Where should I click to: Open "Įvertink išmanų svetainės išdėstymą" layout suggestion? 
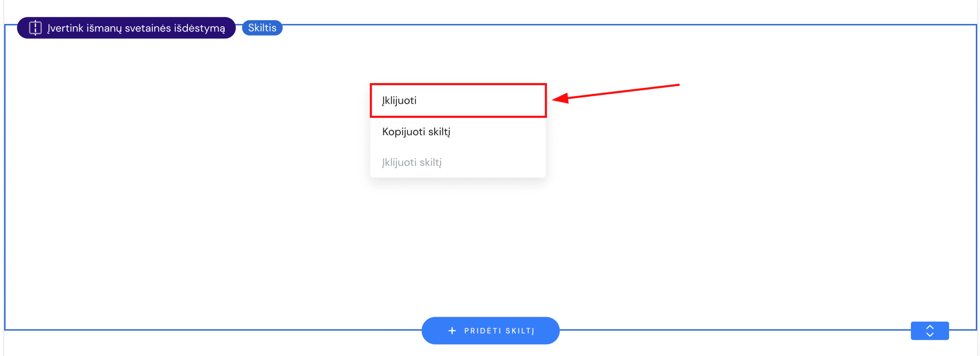click(136, 28)
